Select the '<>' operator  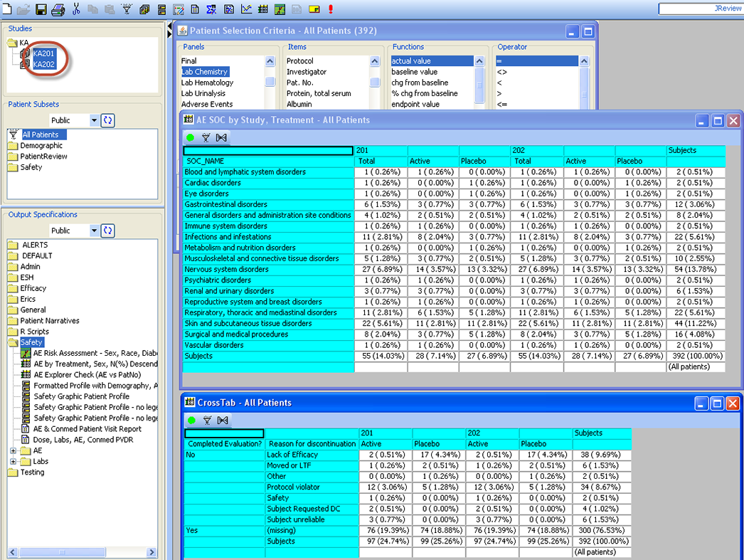click(501, 72)
